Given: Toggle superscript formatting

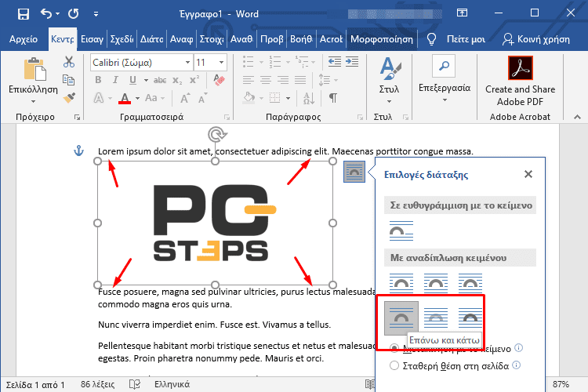Looking at the screenshot, I should tap(194, 80).
